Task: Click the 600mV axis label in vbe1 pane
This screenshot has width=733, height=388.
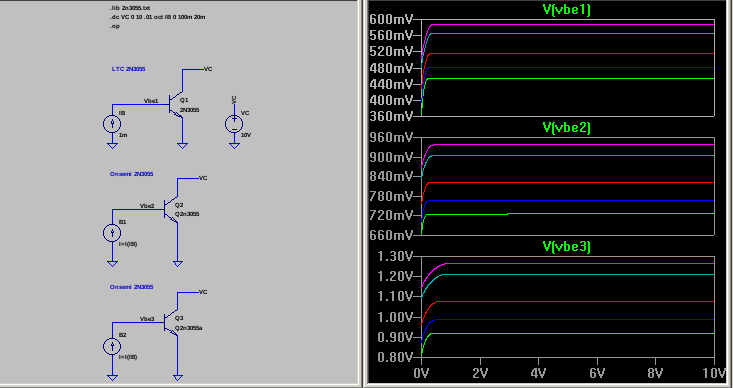Action: point(391,19)
